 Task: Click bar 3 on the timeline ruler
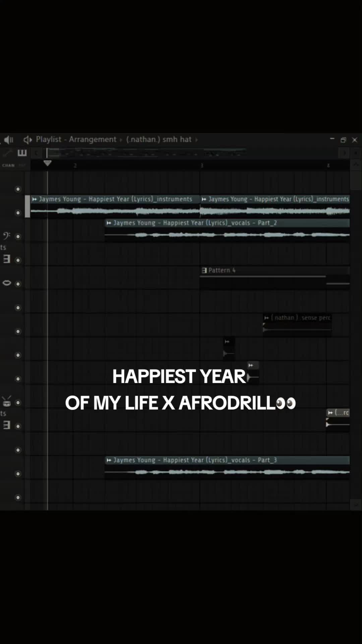[202, 165]
